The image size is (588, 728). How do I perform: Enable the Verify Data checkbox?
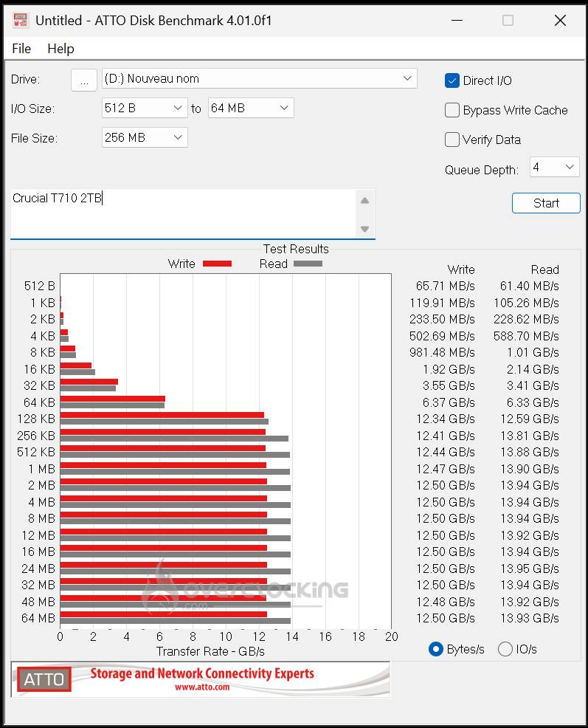pyautogui.click(x=452, y=140)
